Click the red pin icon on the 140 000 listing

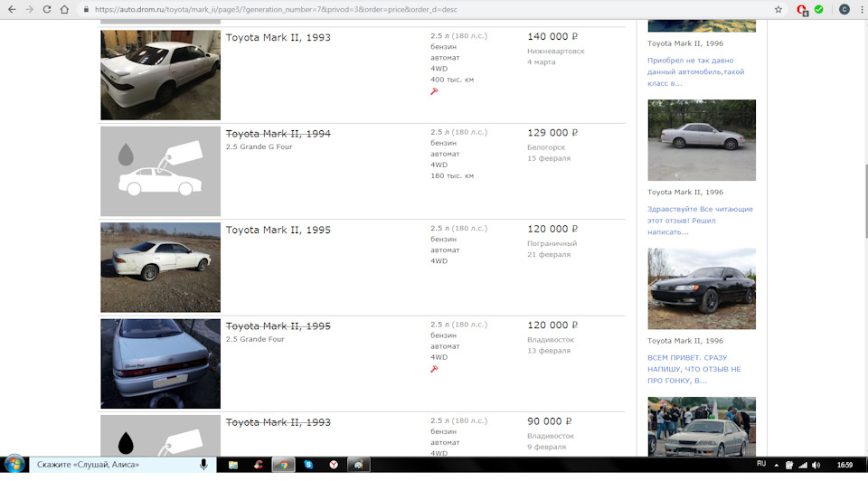tap(434, 91)
